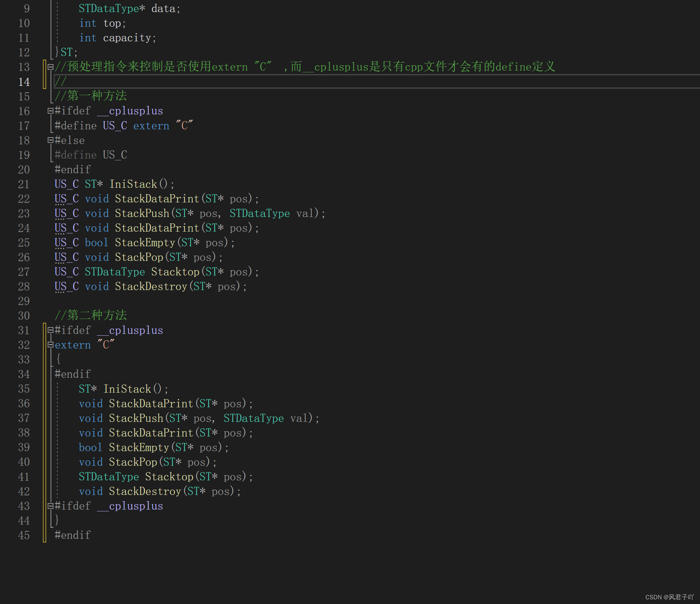Click StackEmpty function name on line 25
700x604 pixels.
(x=145, y=243)
